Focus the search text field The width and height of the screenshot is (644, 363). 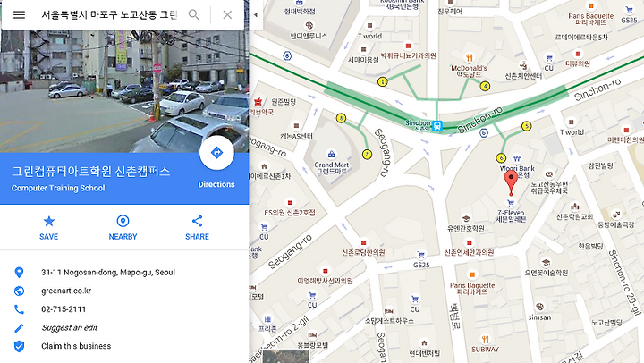(x=109, y=15)
